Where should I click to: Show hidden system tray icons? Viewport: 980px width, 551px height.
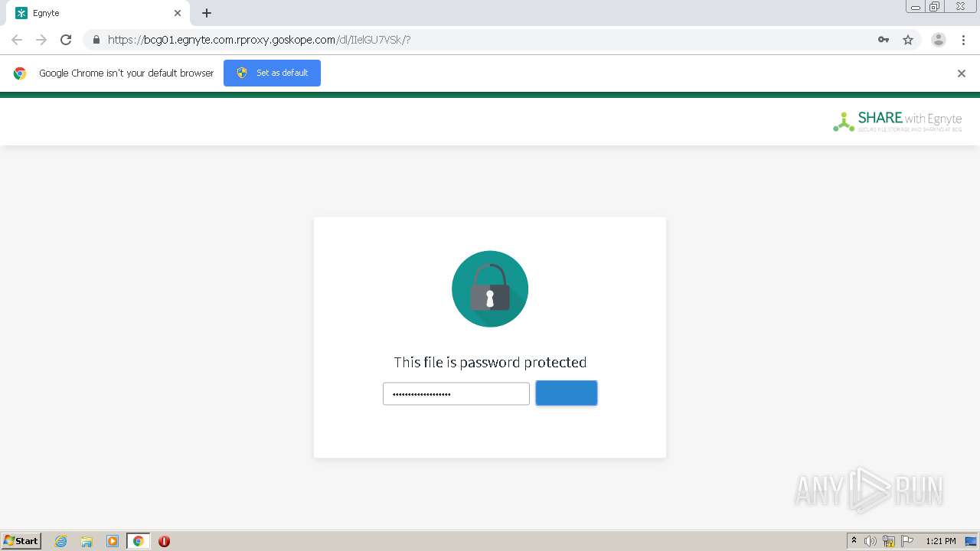point(854,541)
